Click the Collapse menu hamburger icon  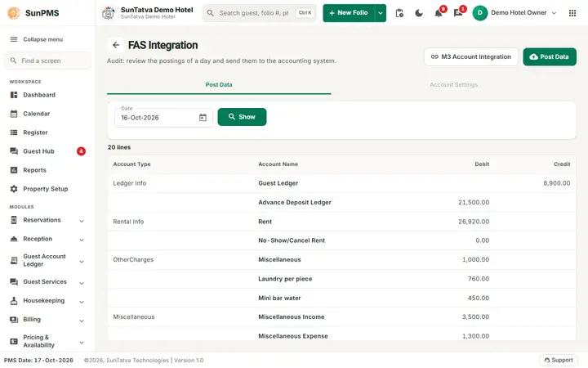14,39
